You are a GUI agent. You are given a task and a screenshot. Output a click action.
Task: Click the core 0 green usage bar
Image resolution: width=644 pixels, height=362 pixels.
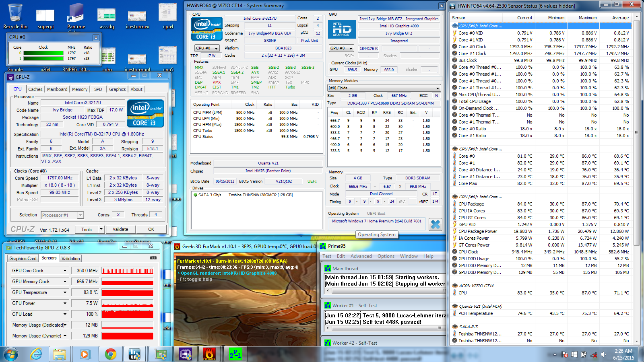[43, 53]
